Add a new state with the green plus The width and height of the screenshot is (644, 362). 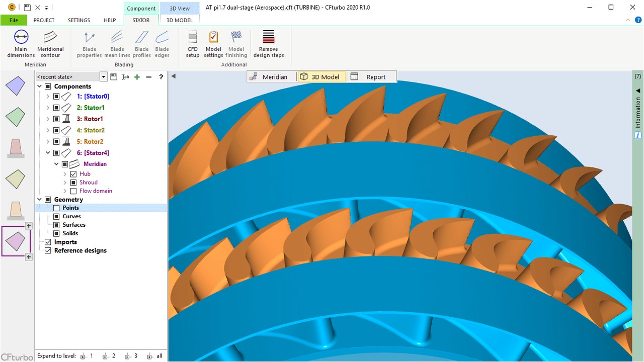(137, 77)
